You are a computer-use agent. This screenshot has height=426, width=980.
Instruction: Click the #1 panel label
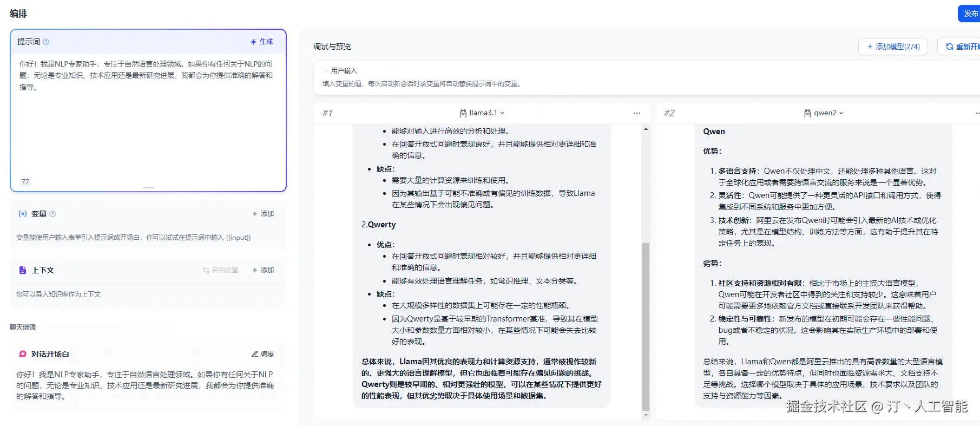(x=327, y=113)
